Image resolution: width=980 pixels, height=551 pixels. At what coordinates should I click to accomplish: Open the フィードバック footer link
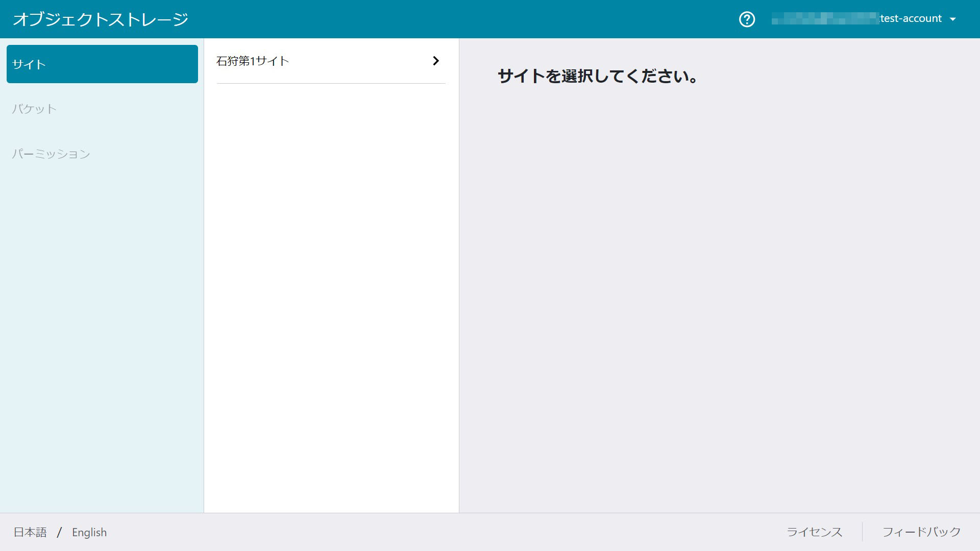click(x=921, y=532)
